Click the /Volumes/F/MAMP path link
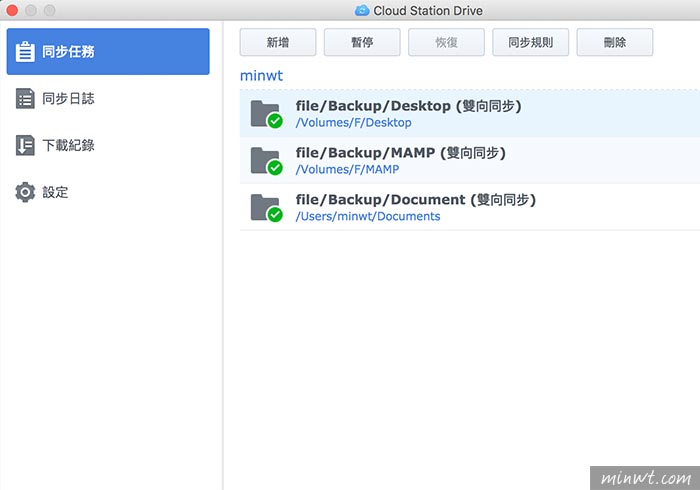Image resolution: width=700 pixels, height=490 pixels. (x=347, y=170)
